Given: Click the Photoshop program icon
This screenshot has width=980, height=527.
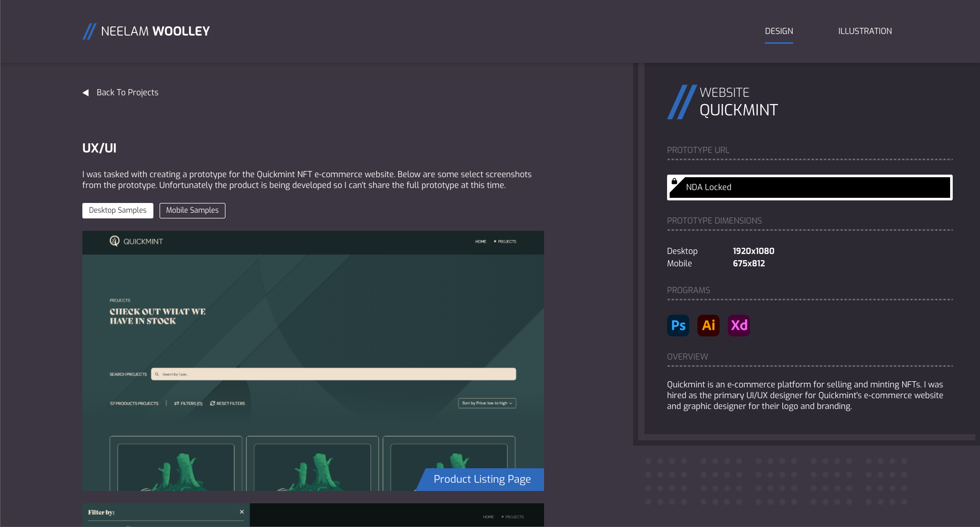Looking at the screenshot, I should point(678,326).
